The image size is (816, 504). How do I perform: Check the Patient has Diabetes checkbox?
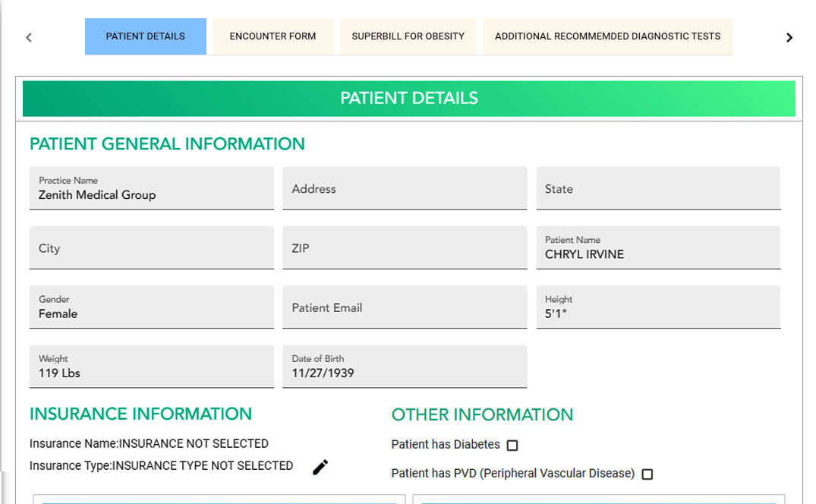click(x=512, y=446)
